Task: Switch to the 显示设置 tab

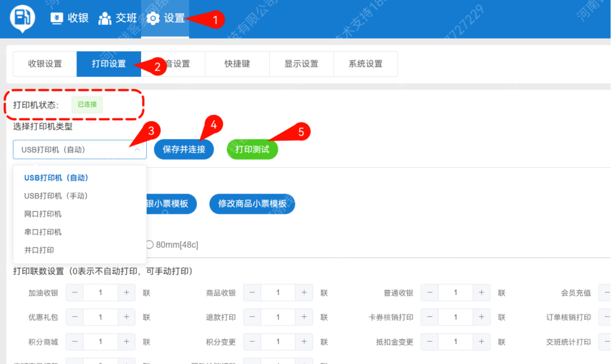Action: pyautogui.click(x=301, y=64)
